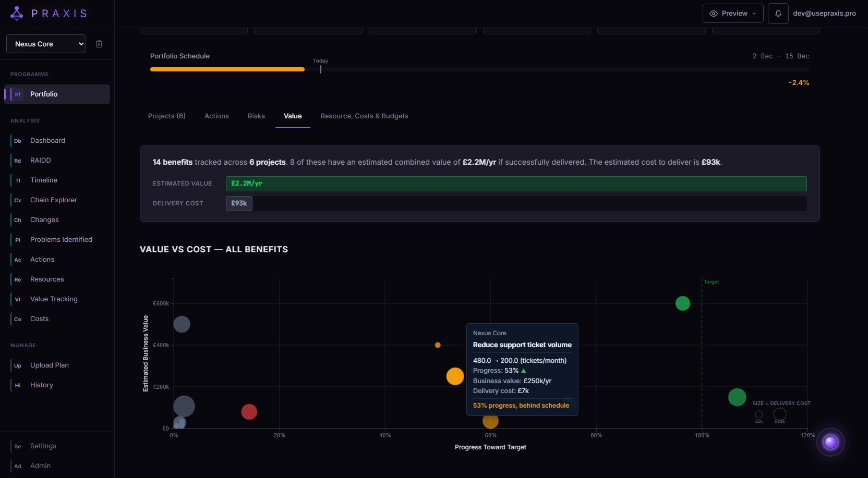Select the red benefit bubble

pyautogui.click(x=249, y=412)
